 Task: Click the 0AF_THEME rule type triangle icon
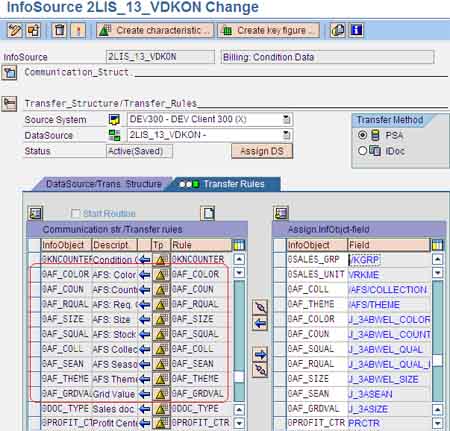click(x=161, y=379)
